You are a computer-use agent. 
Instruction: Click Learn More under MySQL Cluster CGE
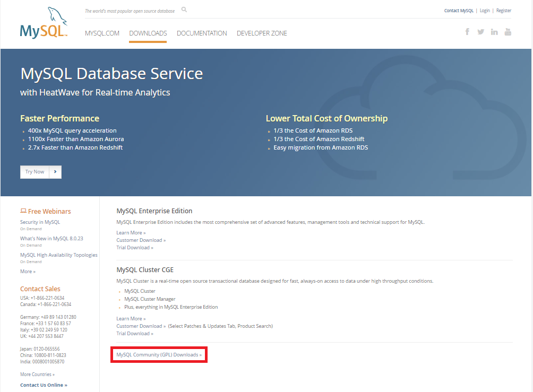[x=131, y=319]
